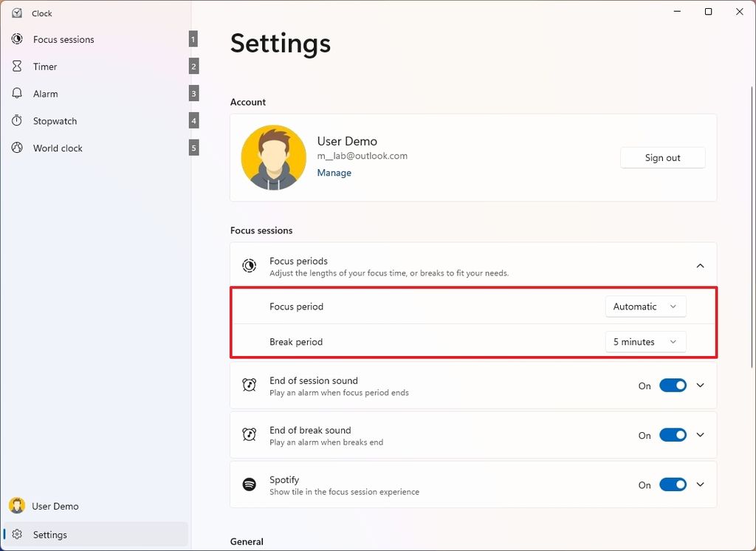Open the Focus period dropdown
This screenshot has width=756, height=551.
[645, 306]
